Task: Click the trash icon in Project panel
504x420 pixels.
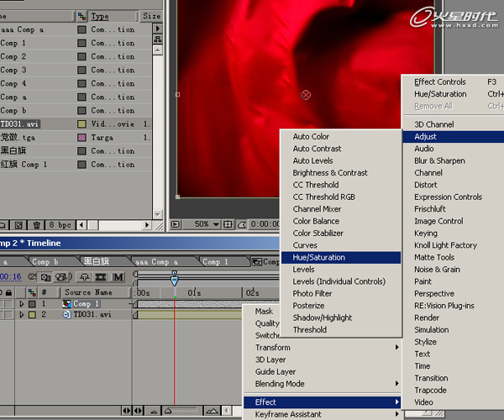Action: click(37, 225)
